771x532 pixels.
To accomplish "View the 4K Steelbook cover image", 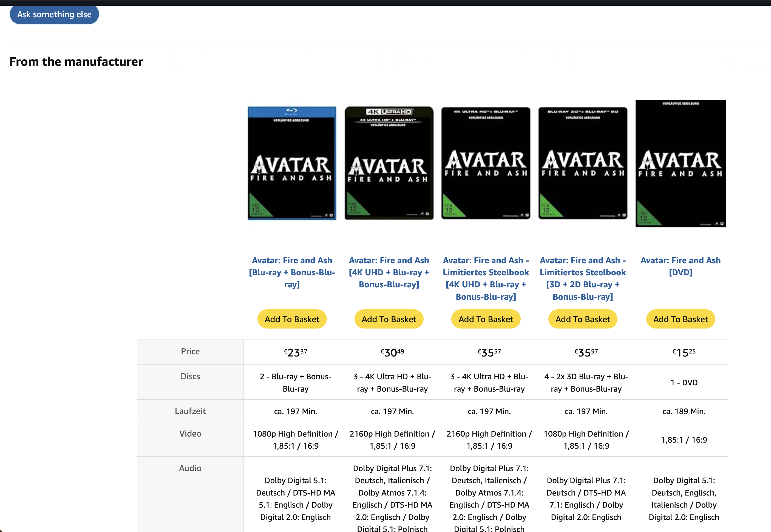I will pyautogui.click(x=486, y=163).
